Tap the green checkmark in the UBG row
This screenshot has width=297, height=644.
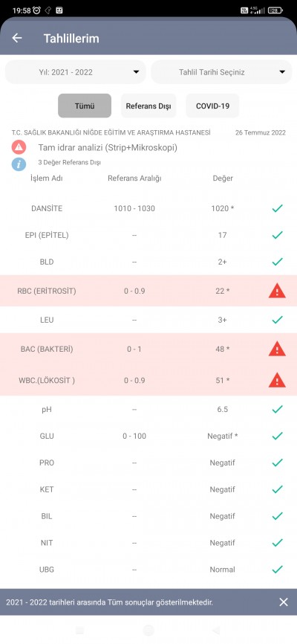[x=277, y=570]
